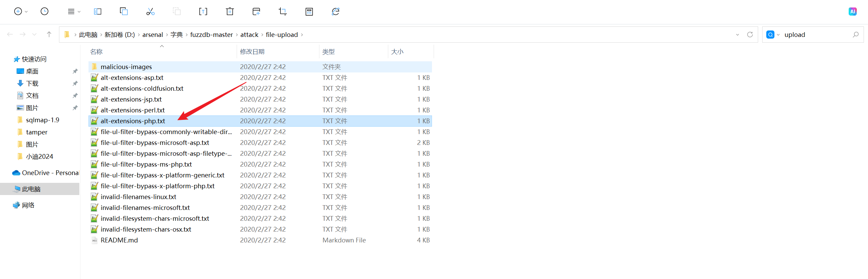Screen dimensions: 868x279
Task: Click the Internet Explorer icon
Action: click(336, 12)
